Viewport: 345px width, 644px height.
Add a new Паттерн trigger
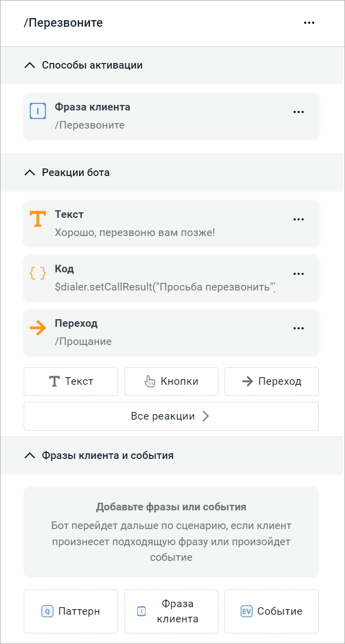tap(71, 611)
